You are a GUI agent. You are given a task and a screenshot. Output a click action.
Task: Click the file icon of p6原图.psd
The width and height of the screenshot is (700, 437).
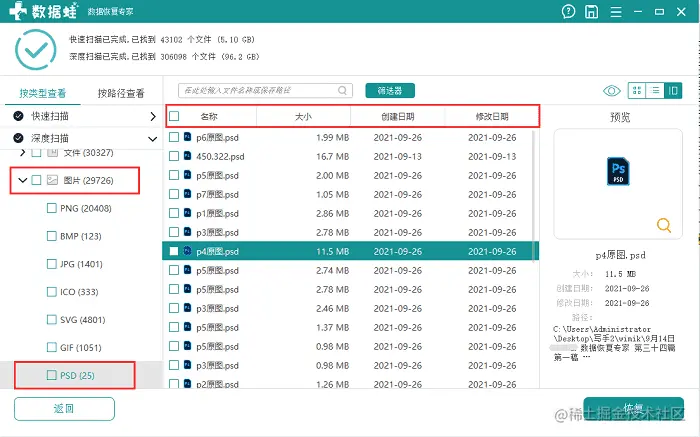point(188,137)
